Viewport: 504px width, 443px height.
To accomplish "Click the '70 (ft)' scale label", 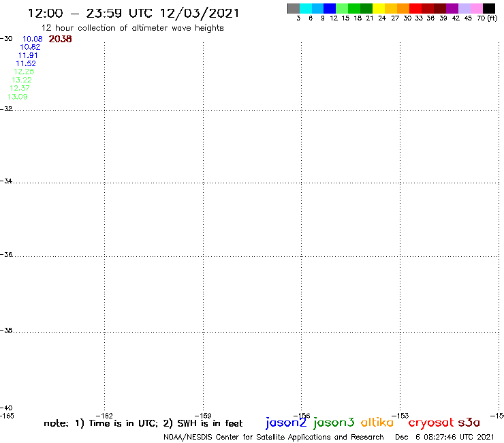I will click(487, 18).
